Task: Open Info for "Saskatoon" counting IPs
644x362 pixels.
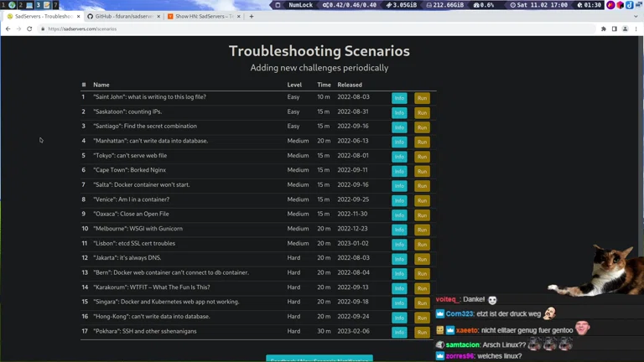Action: pos(399,112)
